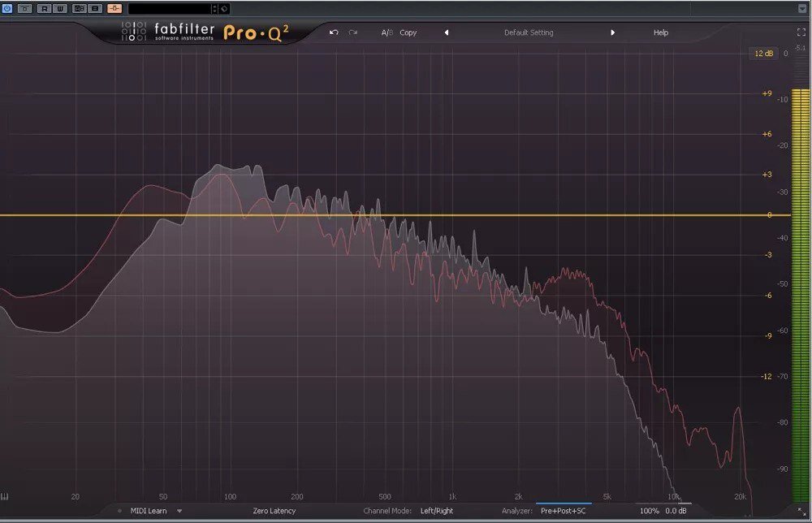The image size is (812, 523).
Task: Click the host preset up/down arrows
Action: pos(214,9)
